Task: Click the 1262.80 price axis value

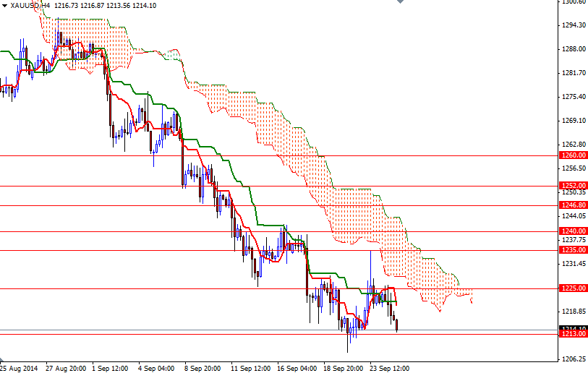Action: (574, 145)
